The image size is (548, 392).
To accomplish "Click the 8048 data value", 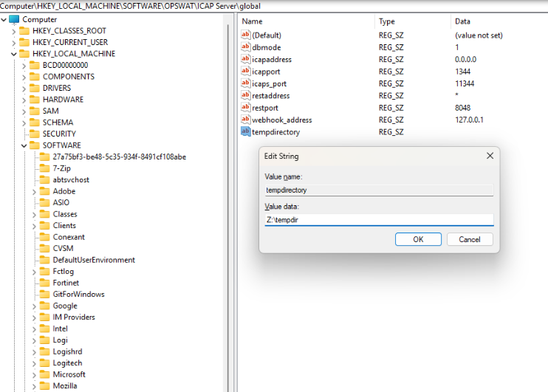I will [x=463, y=108].
